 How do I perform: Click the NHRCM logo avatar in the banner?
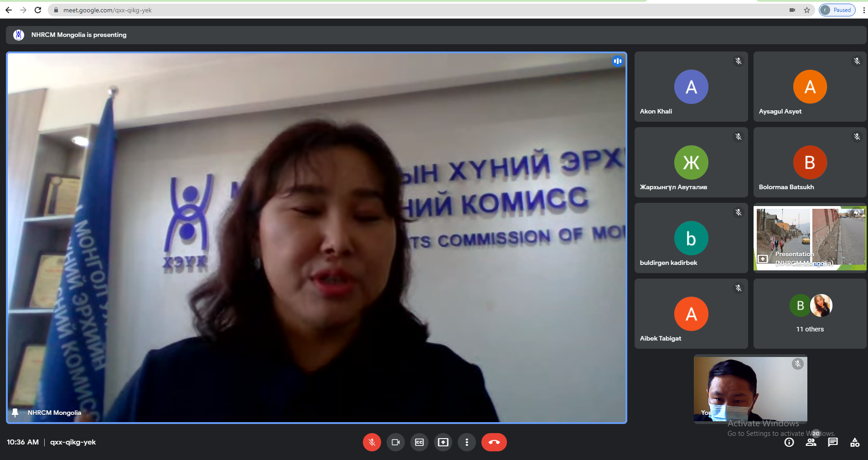(x=19, y=35)
